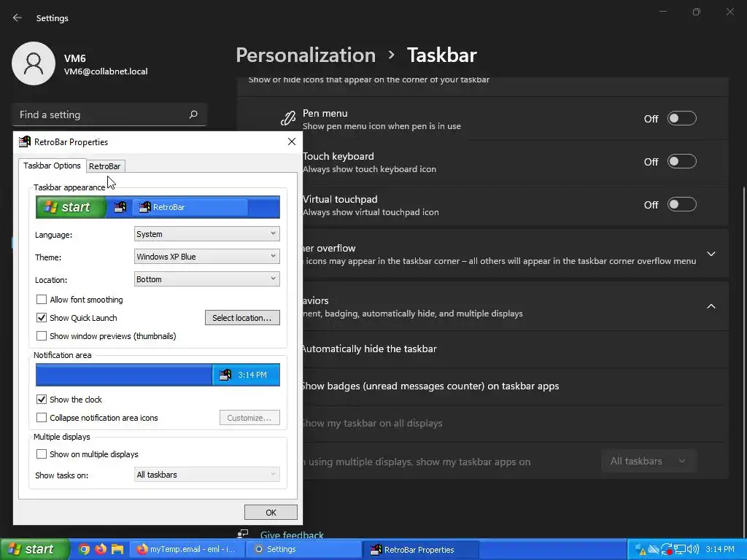Click the start button in appearance preview
747x560 pixels.
pos(71,207)
